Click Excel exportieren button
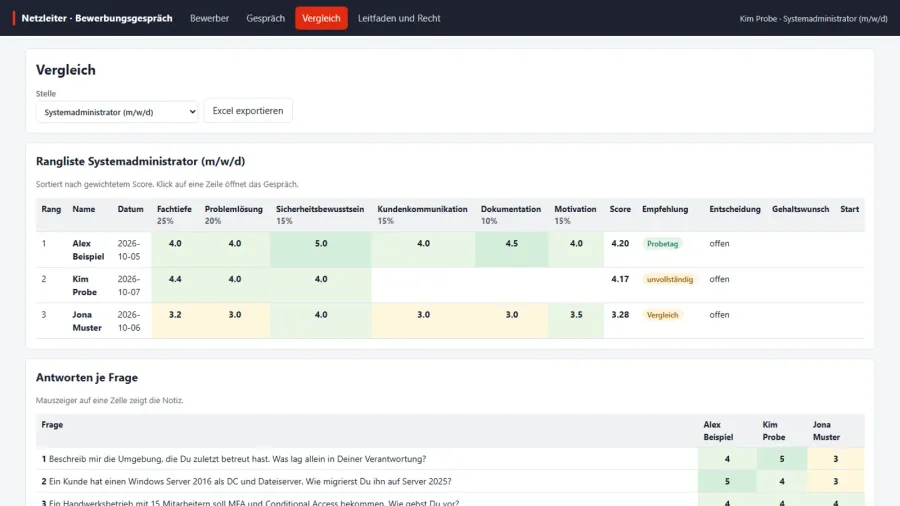The image size is (900, 506). 248,111
